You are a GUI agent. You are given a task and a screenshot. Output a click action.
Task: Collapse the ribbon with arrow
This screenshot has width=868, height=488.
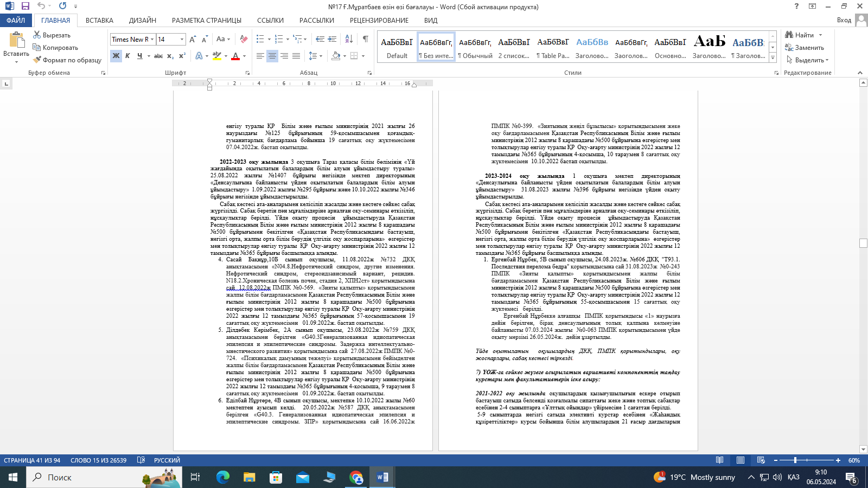coord(860,73)
